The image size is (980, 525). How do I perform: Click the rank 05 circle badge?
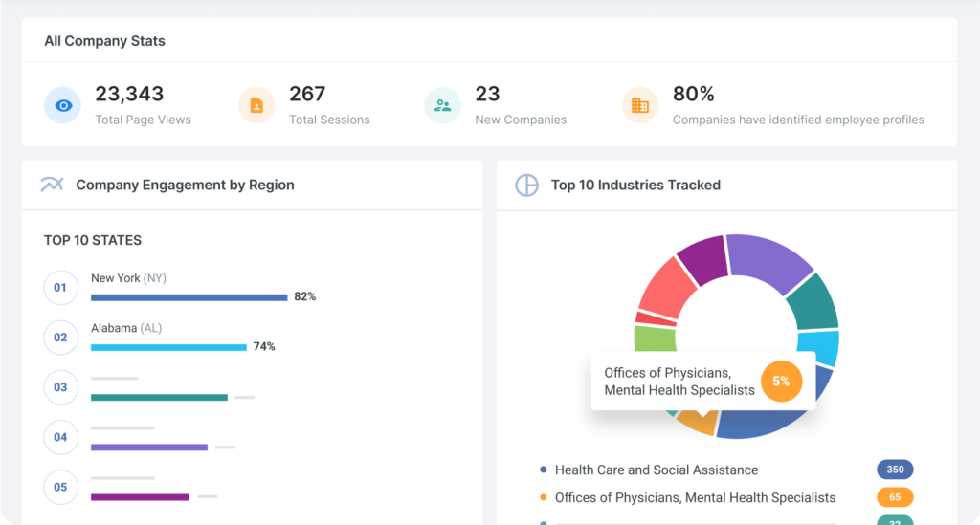click(x=60, y=487)
